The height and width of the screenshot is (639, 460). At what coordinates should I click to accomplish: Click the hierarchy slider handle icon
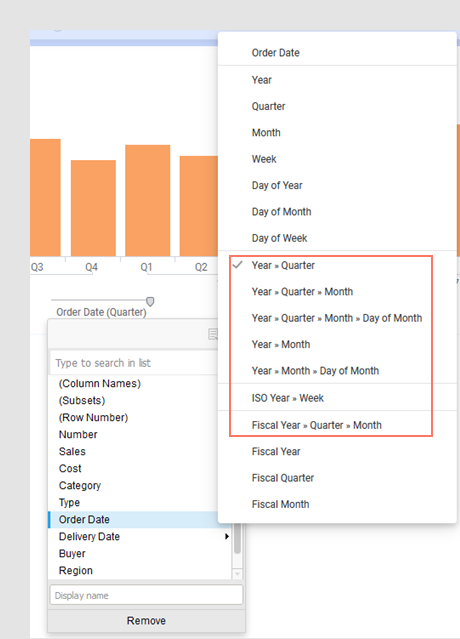click(150, 302)
